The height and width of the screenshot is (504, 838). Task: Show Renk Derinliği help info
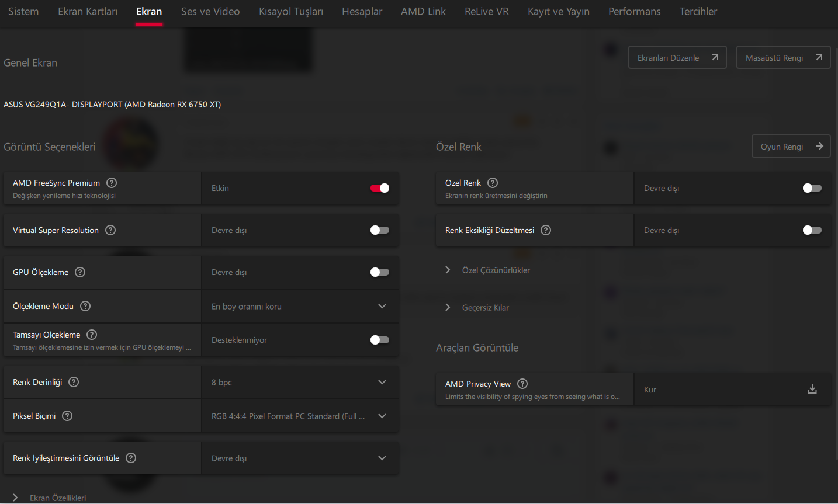click(74, 382)
